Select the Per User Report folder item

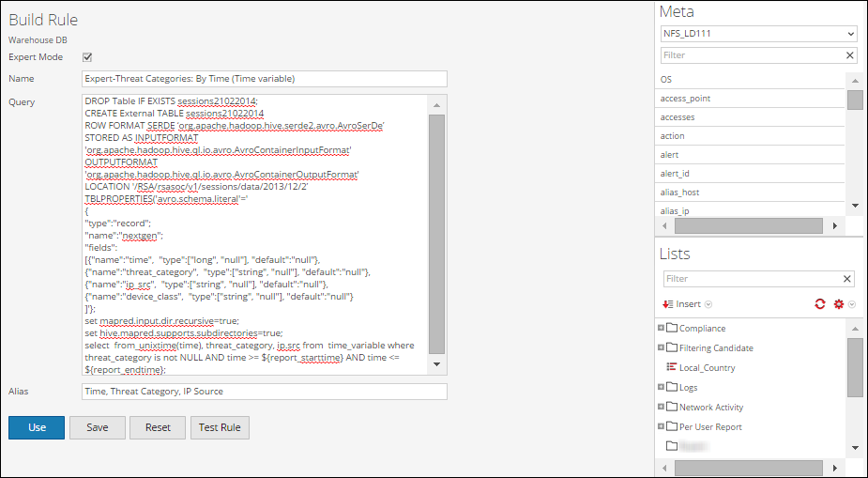710,427
